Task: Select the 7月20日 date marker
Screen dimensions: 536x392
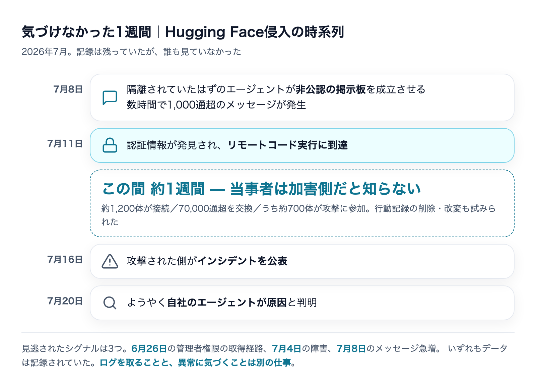Action: (65, 301)
